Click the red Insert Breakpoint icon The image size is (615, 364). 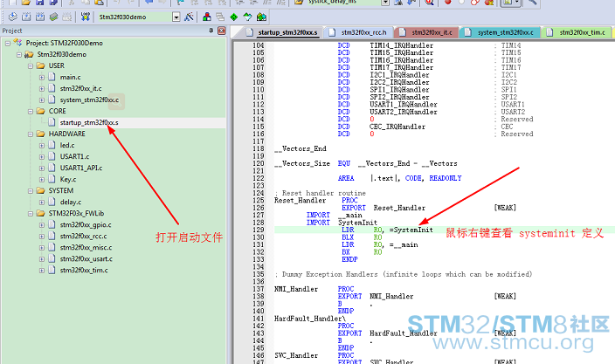(x=447, y=2)
